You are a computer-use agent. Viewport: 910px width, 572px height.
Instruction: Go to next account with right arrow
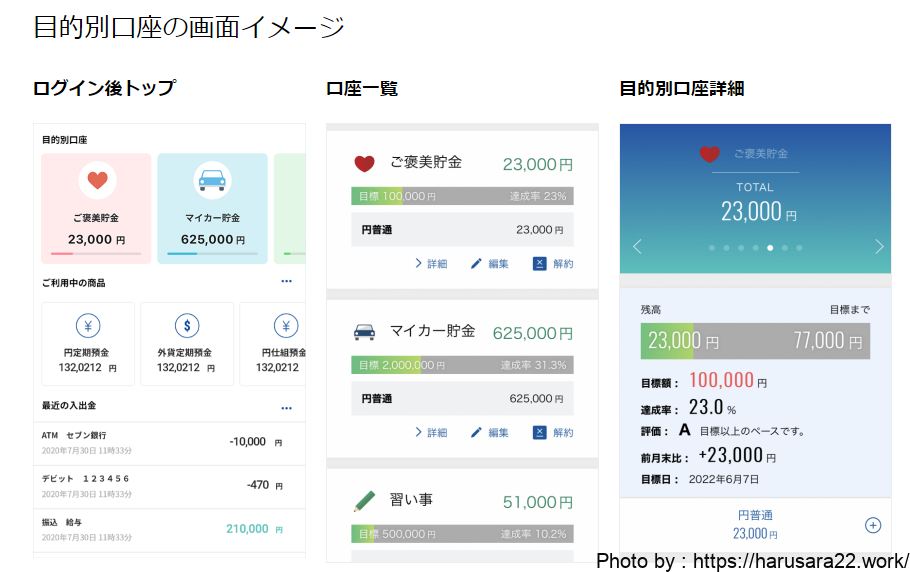point(879,246)
